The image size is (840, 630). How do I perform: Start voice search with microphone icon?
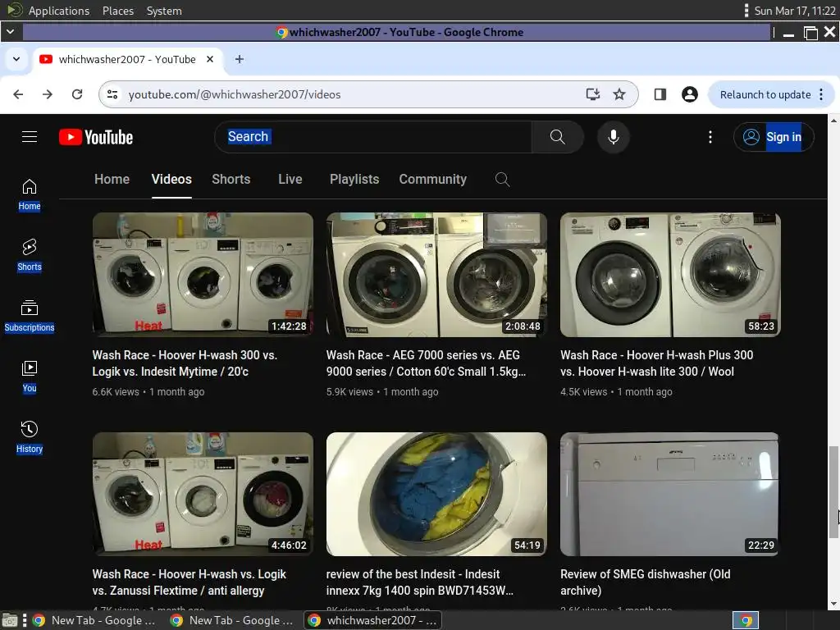[x=614, y=137]
